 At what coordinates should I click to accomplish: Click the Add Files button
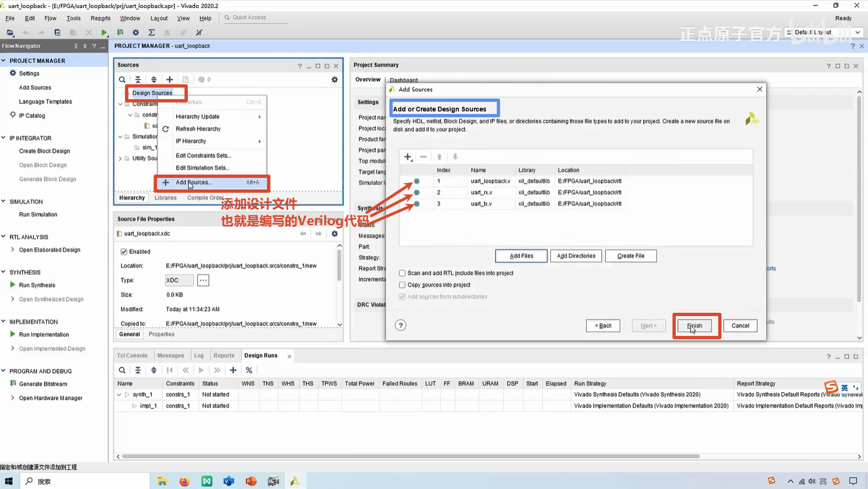(521, 256)
